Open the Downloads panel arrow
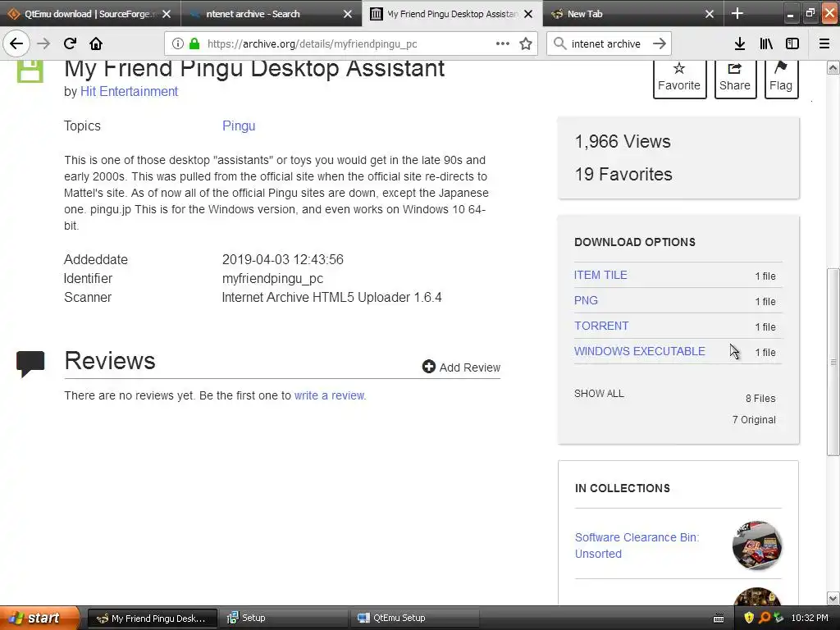840x630 pixels. (740, 44)
